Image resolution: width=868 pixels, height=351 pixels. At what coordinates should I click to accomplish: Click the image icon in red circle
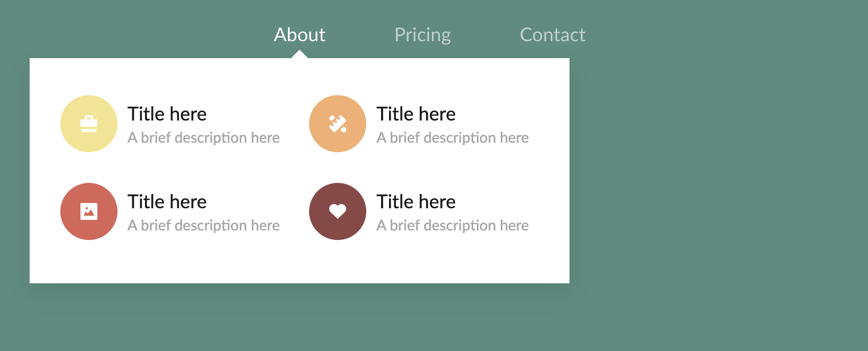click(89, 211)
